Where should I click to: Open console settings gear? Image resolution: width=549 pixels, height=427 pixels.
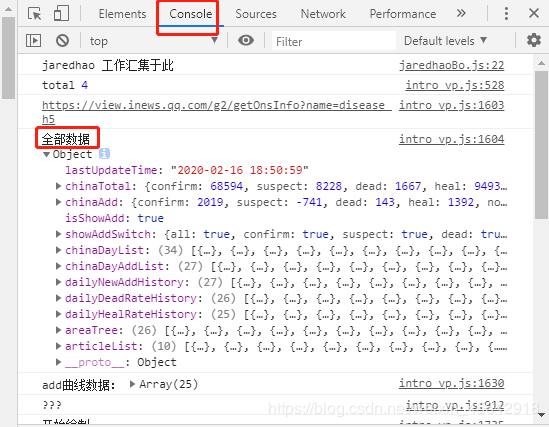(534, 40)
